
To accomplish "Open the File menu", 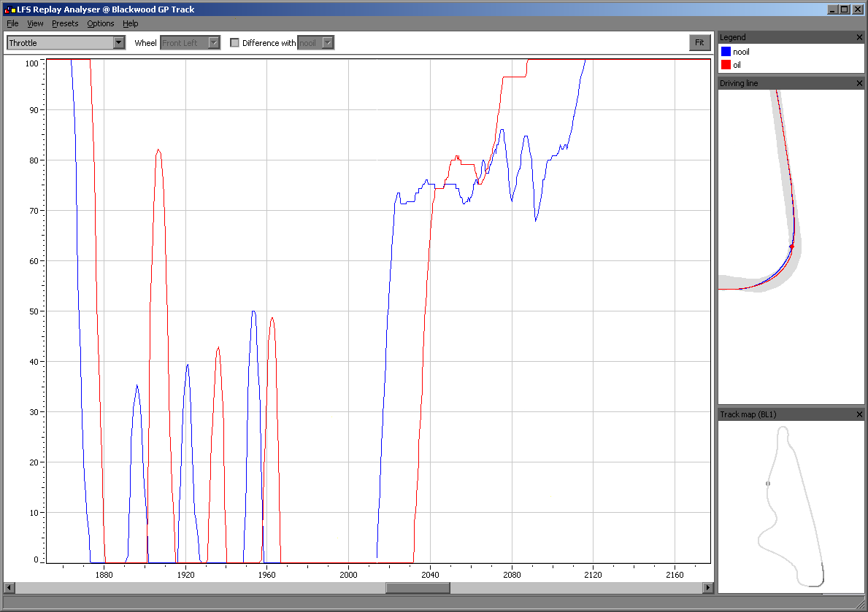I will pyautogui.click(x=12, y=23).
